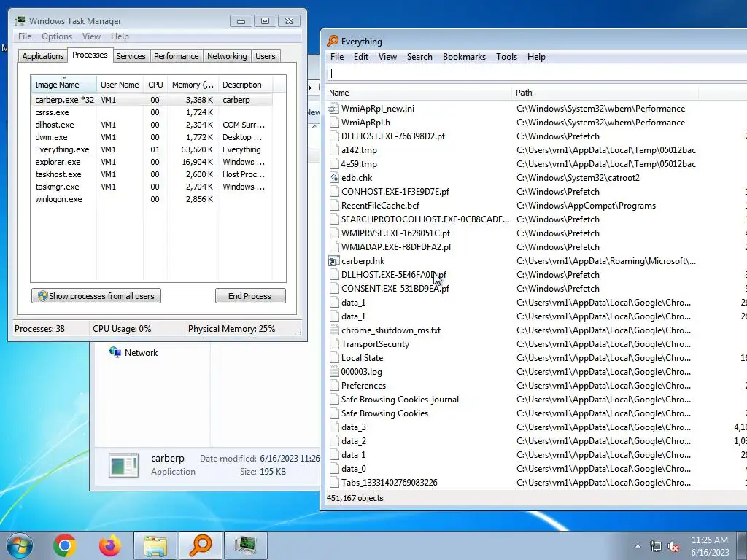Switch to the Applications tab
747x560 pixels.
tap(43, 56)
